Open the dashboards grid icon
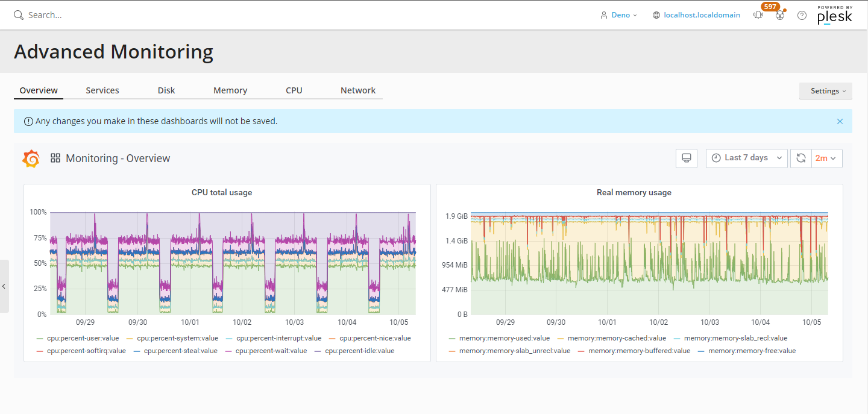 [x=55, y=158]
